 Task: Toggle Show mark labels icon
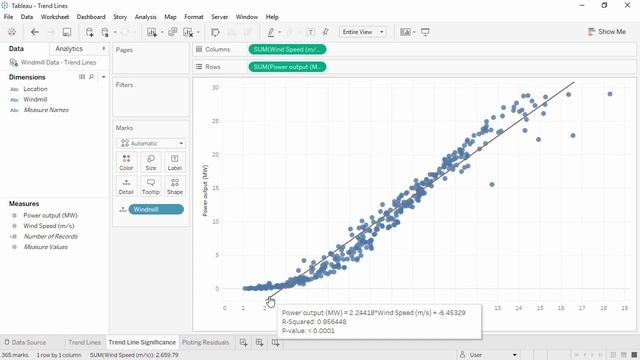coord(310,32)
